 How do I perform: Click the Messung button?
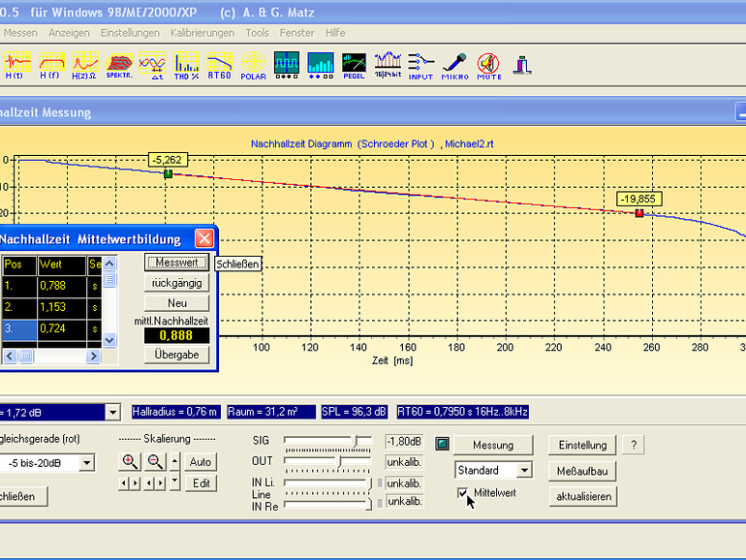[x=492, y=445]
